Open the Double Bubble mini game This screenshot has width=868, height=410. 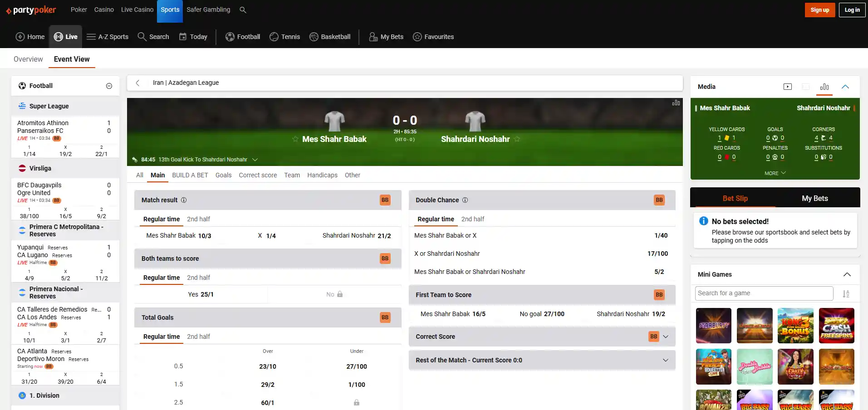pyautogui.click(x=755, y=366)
